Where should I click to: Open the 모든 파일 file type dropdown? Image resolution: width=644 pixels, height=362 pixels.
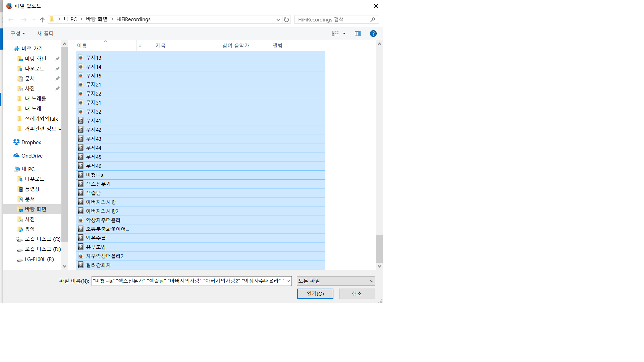(x=336, y=281)
